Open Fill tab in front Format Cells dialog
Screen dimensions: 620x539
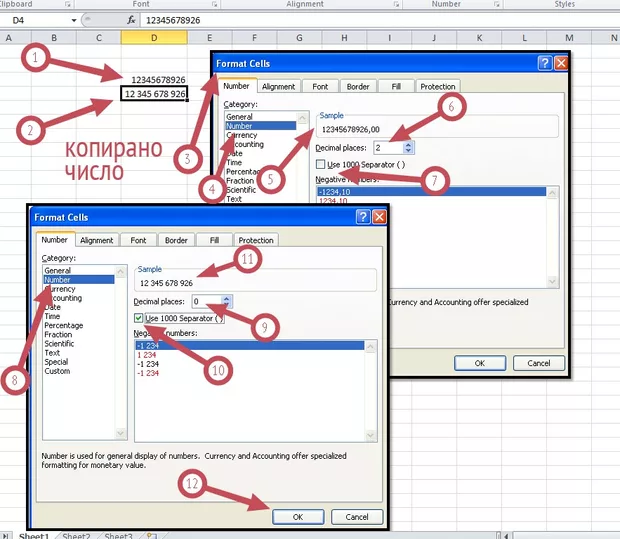214,240
